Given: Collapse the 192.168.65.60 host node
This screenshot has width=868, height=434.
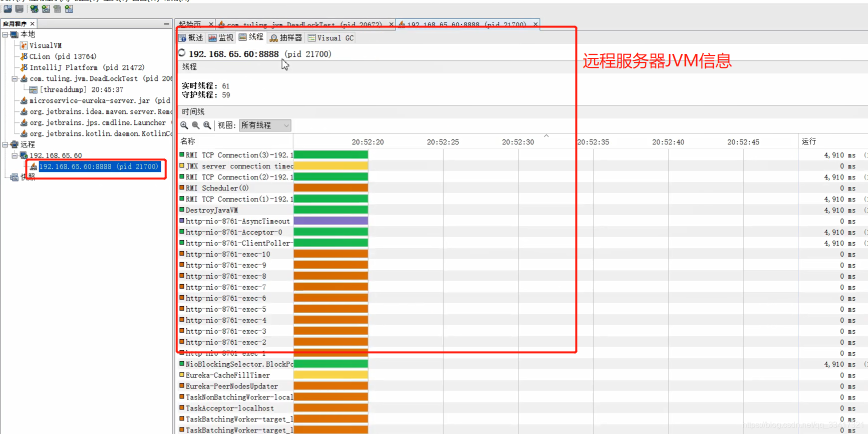Looking at the screenshot, I should pyautogui.click(x=14, y=155).
